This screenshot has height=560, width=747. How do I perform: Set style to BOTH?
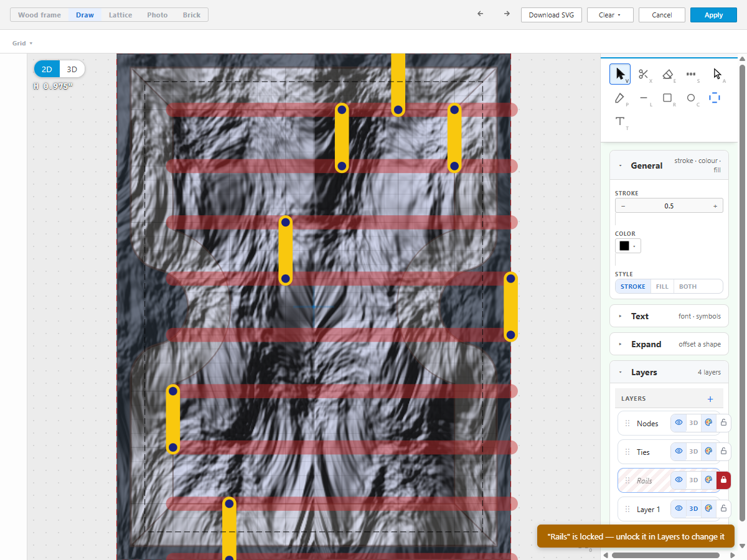(688, 286)
